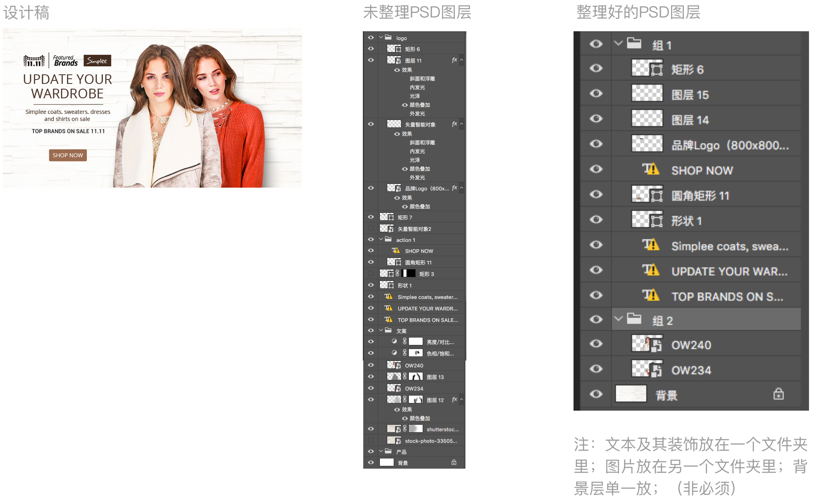
Task: Click the shape thumbnail of 形状 1 in organized panel
Action: coord(647,219)
